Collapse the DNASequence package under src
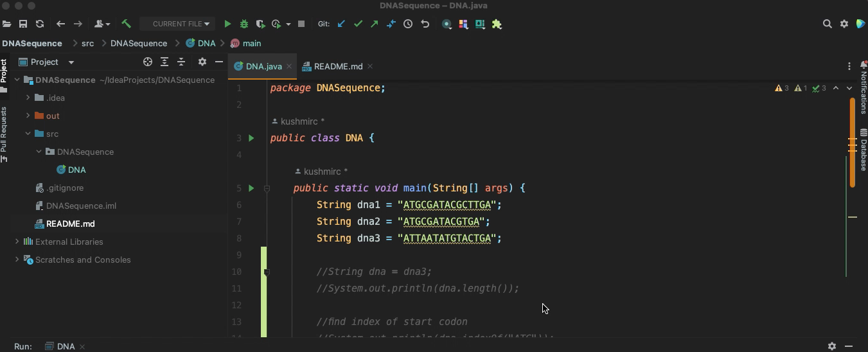 click(39, 152)
